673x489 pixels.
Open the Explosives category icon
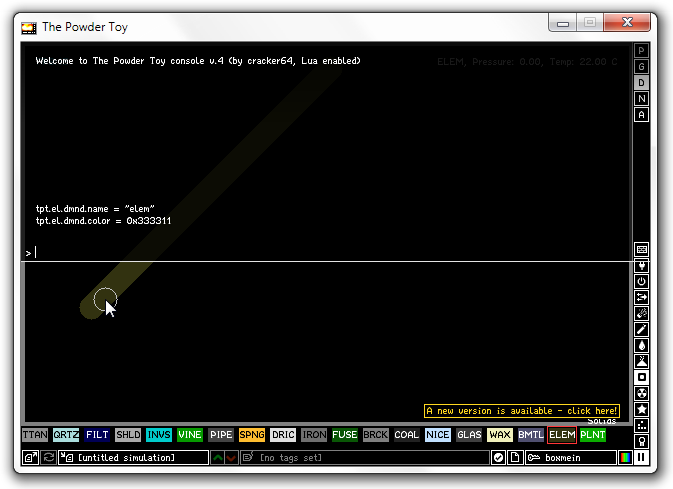pos(642,313)
